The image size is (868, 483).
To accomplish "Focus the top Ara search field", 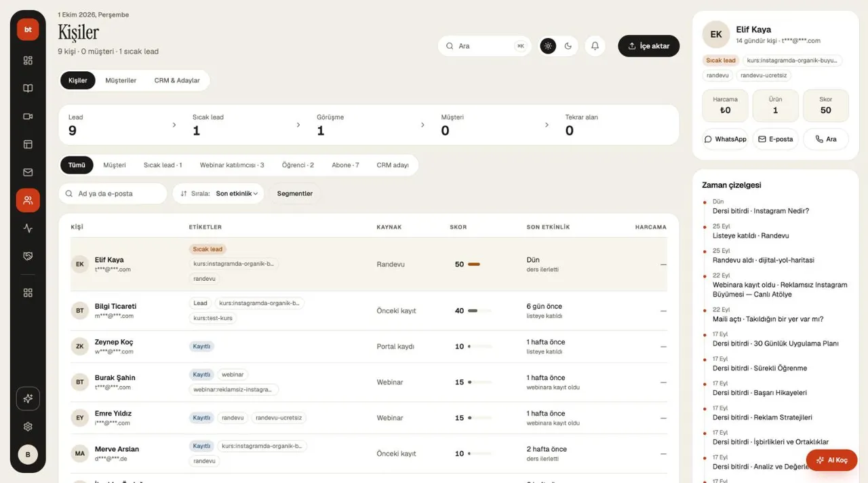I will [484, 46].
